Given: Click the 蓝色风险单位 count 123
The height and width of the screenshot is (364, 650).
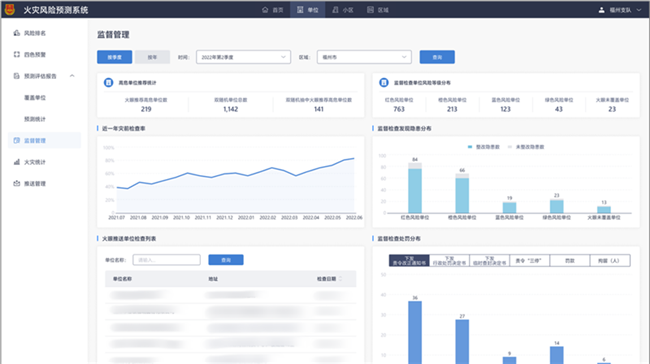Looking at the screenshot, I should point(505,109).
